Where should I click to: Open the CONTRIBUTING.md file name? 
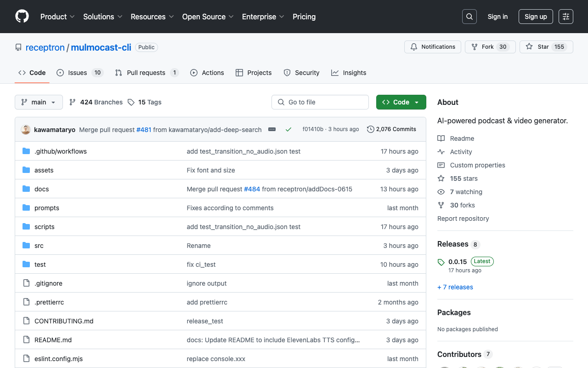[x=64, y=321]
